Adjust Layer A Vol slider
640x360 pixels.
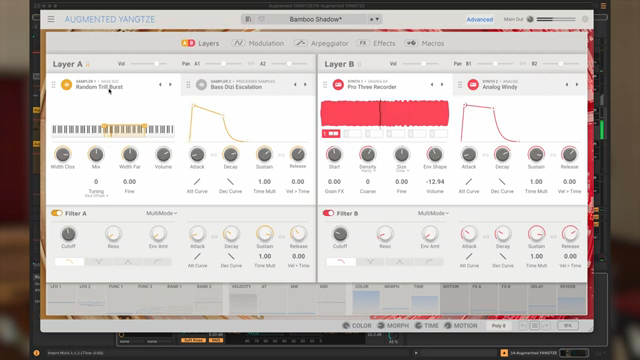click(149, 64)
